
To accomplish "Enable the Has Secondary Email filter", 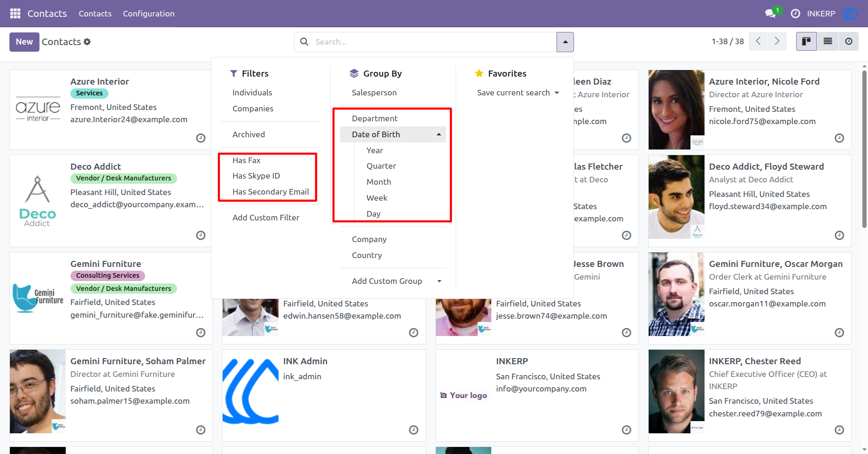I will (271, 192).
